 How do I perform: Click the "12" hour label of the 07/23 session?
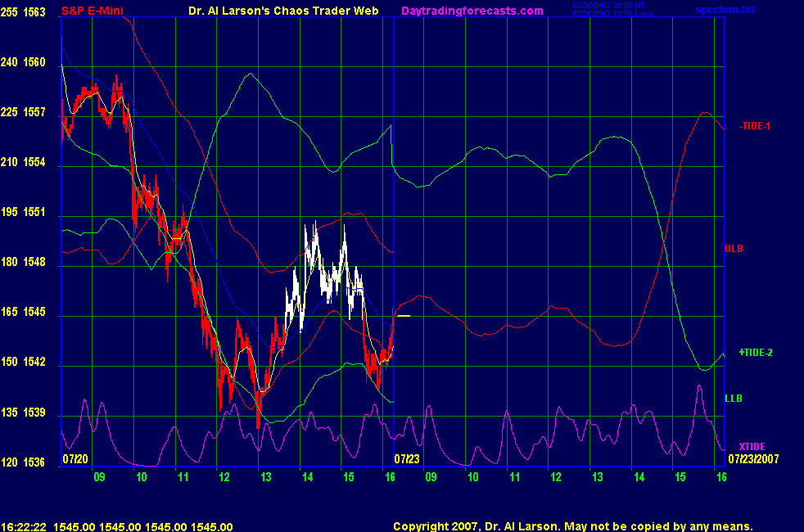(x=556, y=477)
